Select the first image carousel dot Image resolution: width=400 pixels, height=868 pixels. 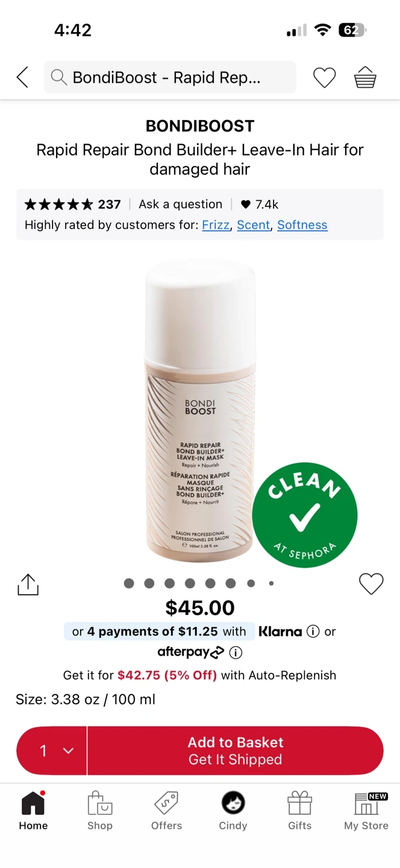point(129,583)
